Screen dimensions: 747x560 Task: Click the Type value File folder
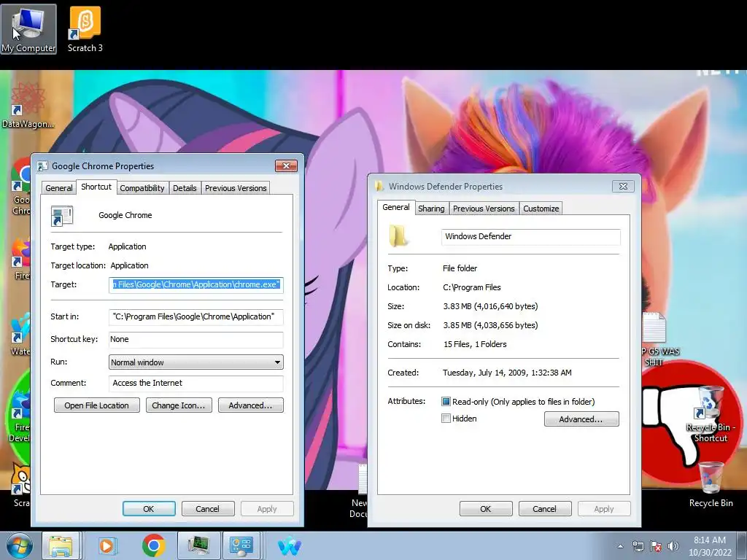pos(460,268)
